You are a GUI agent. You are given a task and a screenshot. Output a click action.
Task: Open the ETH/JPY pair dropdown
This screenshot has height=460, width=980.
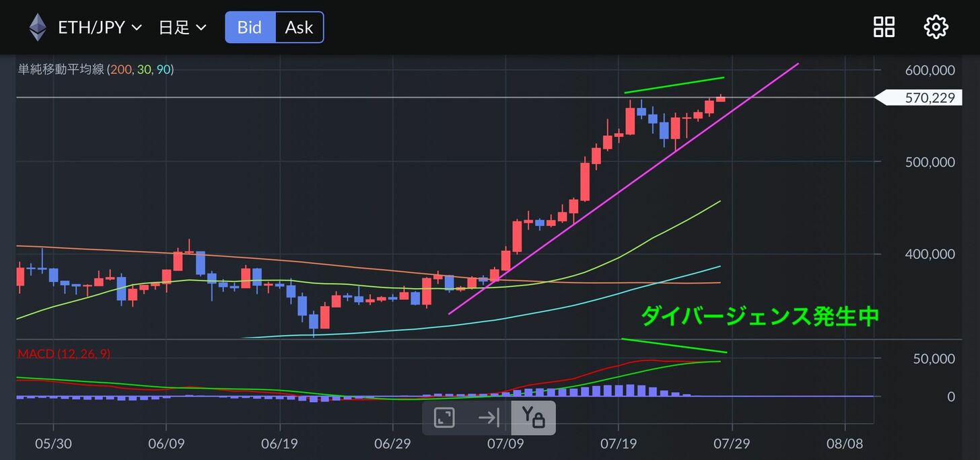coord(100,28)
